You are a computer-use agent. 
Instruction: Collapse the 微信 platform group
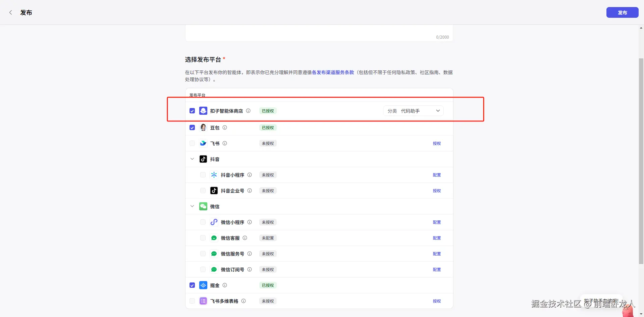point(192,206)
